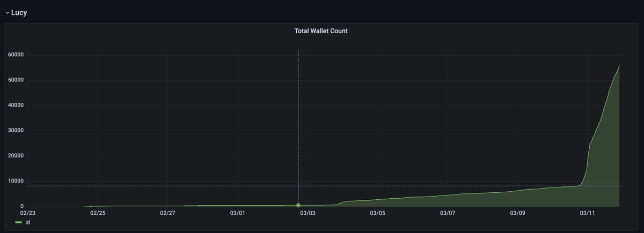This screenshot has height=233, width=644.
Task: Click the 20000 y-axis label
Action: click(15, 156)
